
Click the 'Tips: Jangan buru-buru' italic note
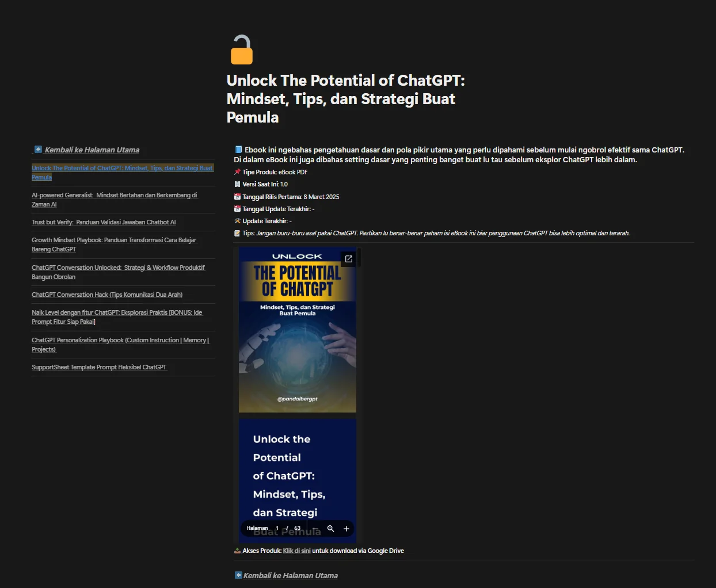(432, 233)
